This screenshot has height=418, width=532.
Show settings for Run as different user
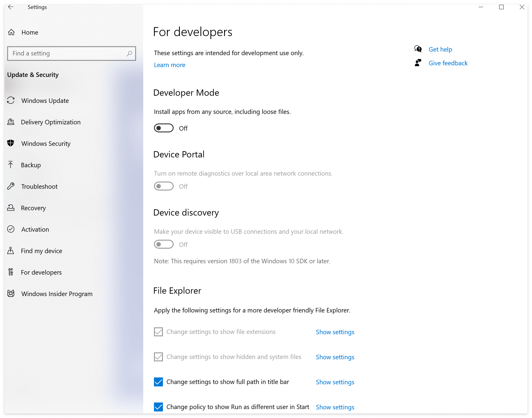(x=335, y=407)
